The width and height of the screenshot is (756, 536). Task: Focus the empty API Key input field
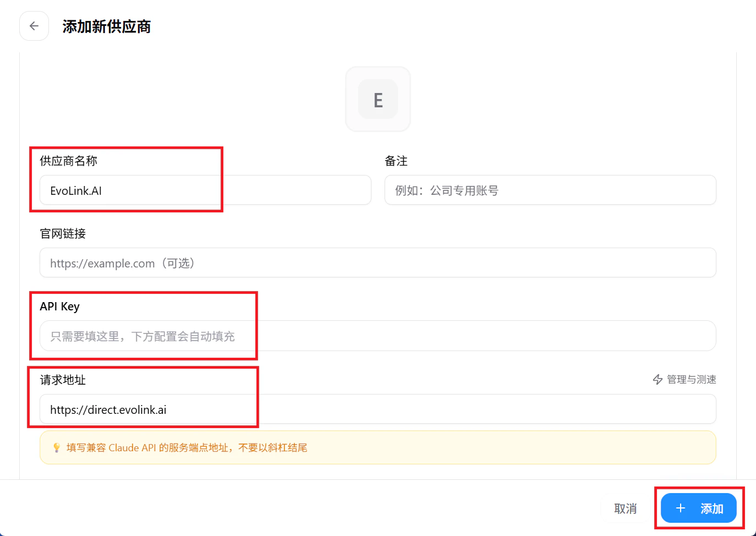tap(377, 336)
